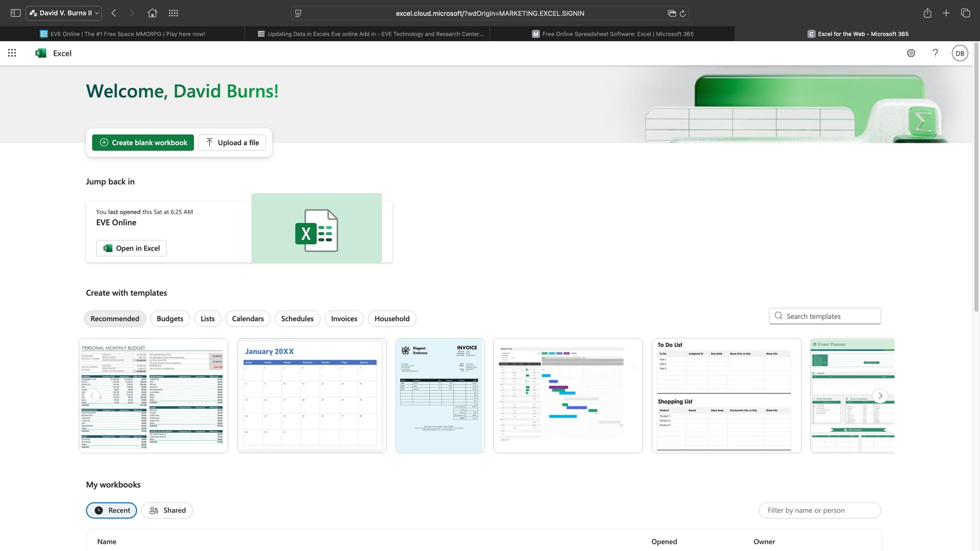Select the Calendars template filter
Image resolution: width=980 pixels, height=551 pixels.
coord(248,319)
